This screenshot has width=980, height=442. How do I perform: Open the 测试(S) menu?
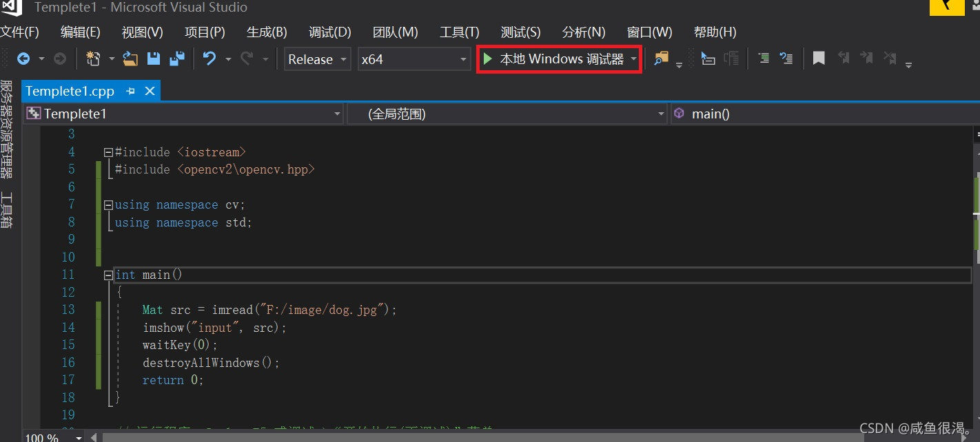pos(521,32)
